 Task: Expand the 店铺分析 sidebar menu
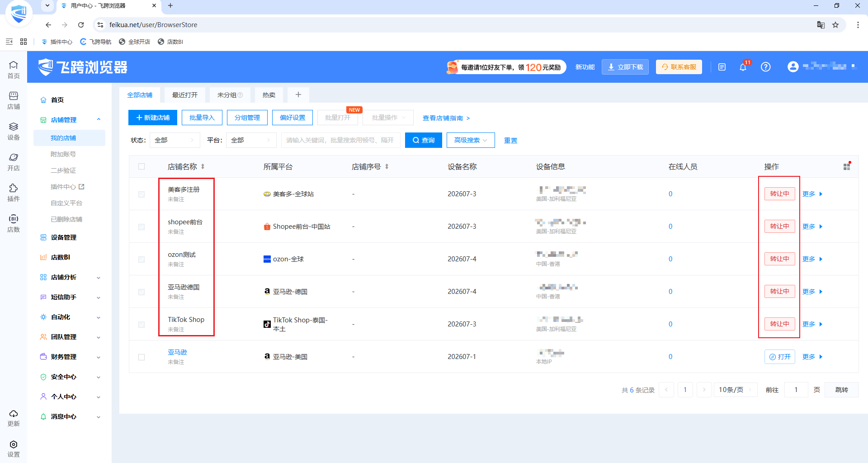coord(70,277)
